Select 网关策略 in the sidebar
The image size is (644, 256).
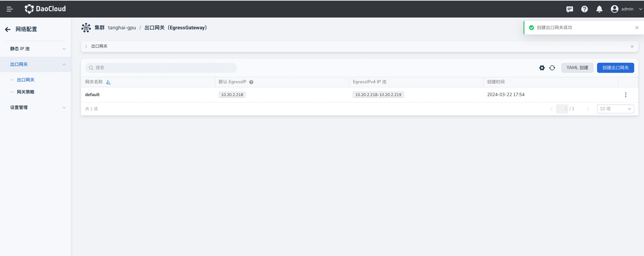click(26, 92)
